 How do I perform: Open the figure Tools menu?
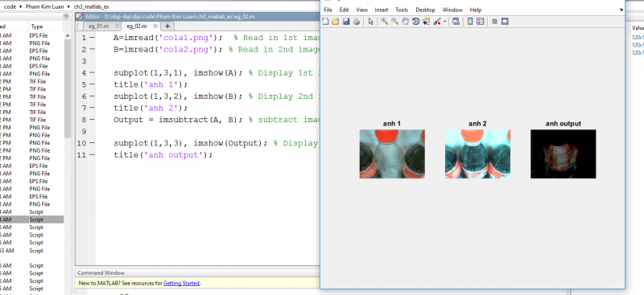[402, 10]
